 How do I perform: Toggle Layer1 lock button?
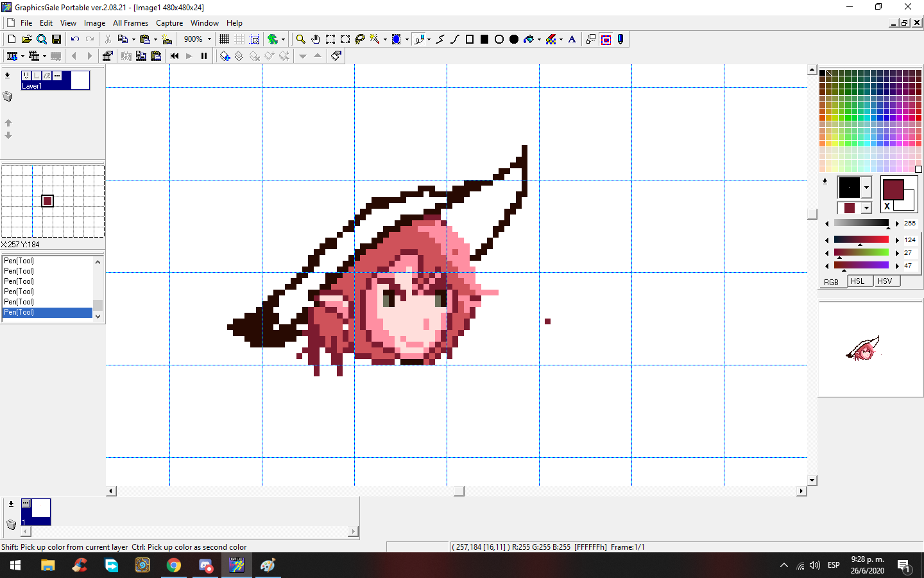37,76
